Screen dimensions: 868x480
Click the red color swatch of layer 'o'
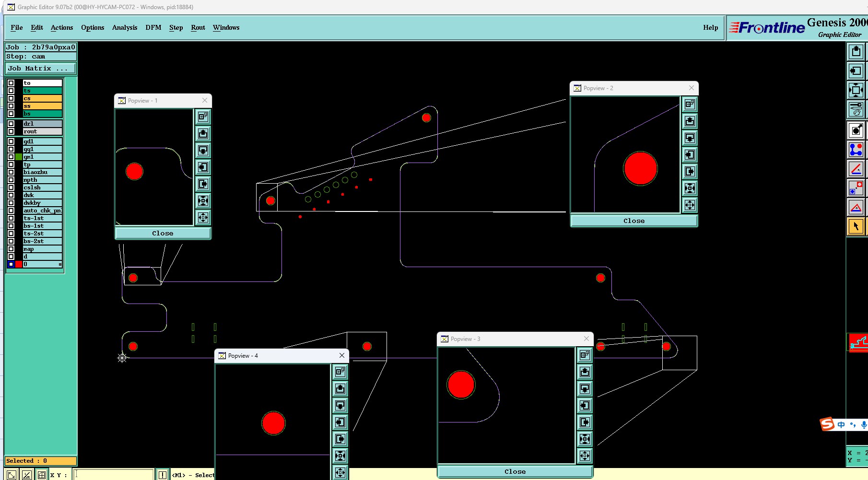pos(19,264)
